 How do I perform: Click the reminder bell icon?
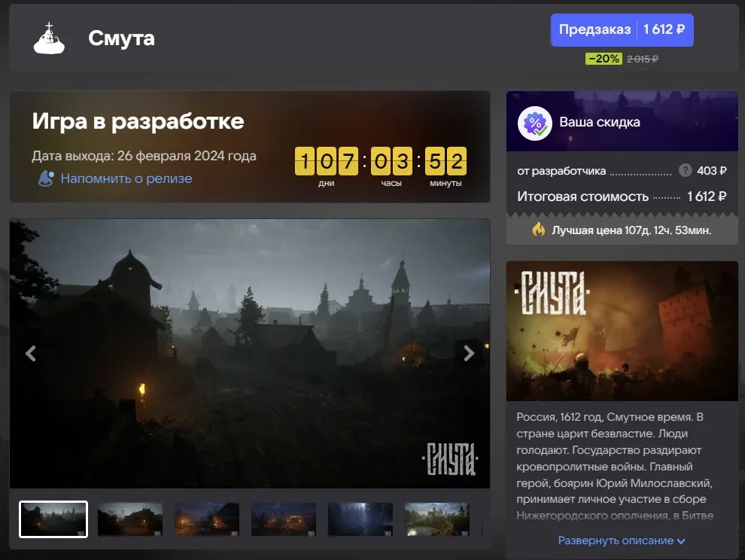click(46, 178)
